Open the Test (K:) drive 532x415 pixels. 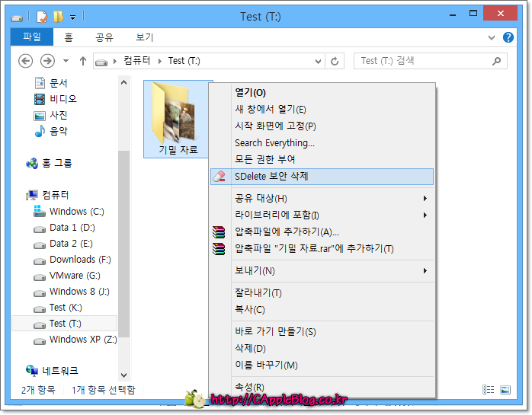click(x=58, y=308)
